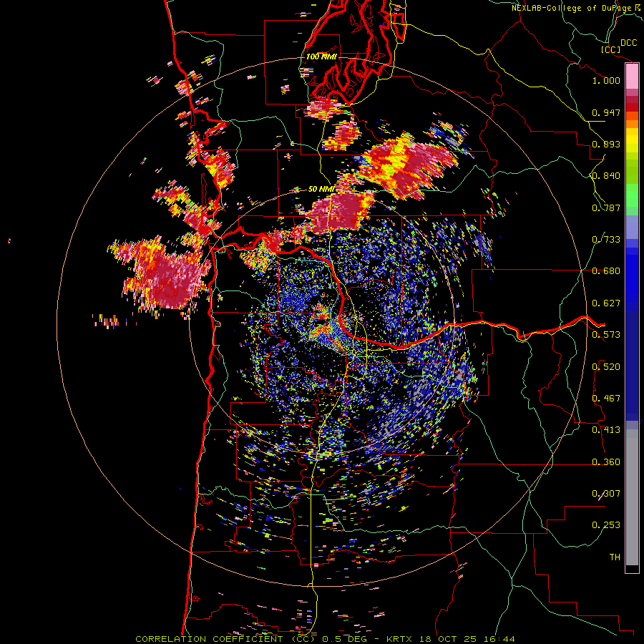Image resolution: width=644 pixels, height=644 pixels.
Task: Click the 0.787 color scale label
Action: pos(606,208)
